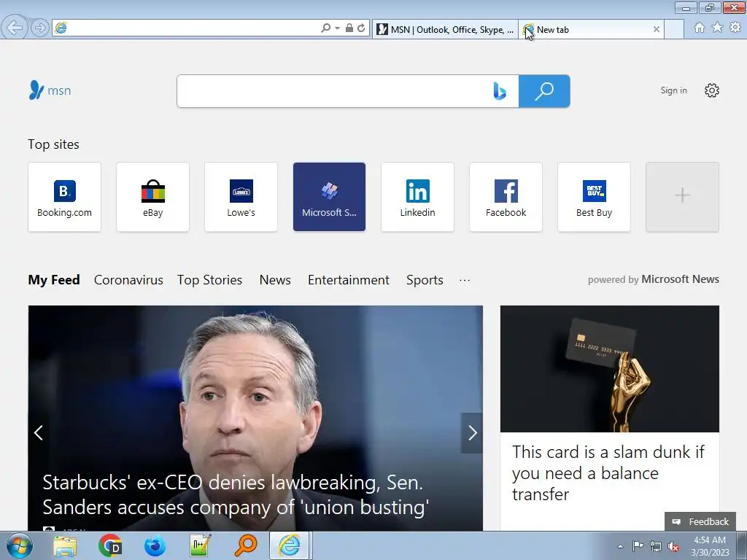This screenshot has height=560, width=747.
Task: Open the green notepad editor taskbar icon
Action: (x=200, y=545)
